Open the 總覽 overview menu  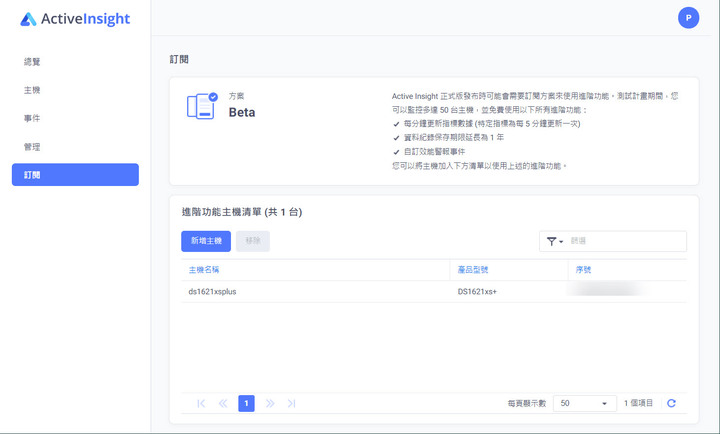click(x=32, y=62)
